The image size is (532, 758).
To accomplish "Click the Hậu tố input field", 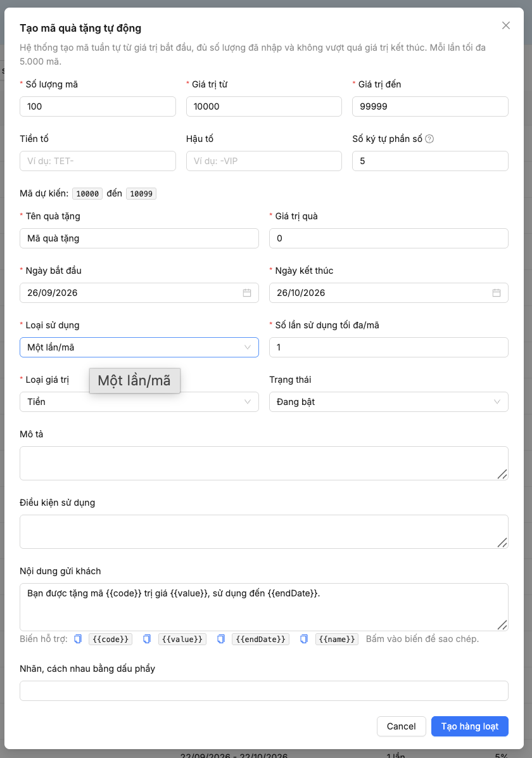I will click(264, 161).
